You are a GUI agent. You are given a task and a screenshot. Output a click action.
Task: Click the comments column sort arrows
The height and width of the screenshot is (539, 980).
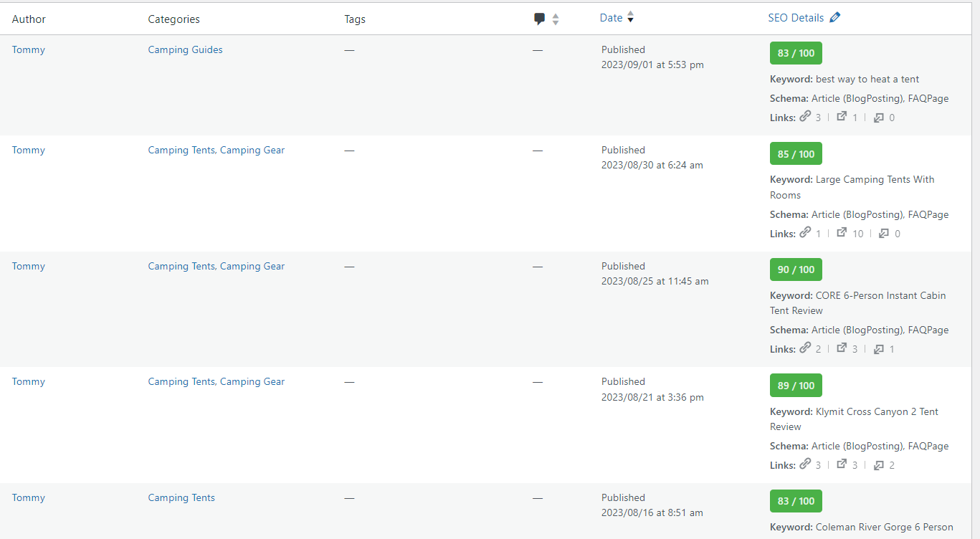coord(555,19)
